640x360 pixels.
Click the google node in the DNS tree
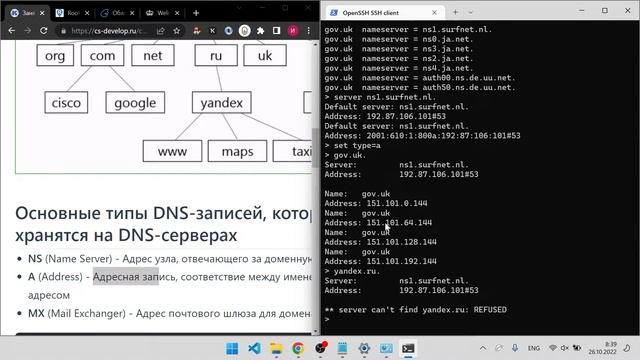(135, 102)
